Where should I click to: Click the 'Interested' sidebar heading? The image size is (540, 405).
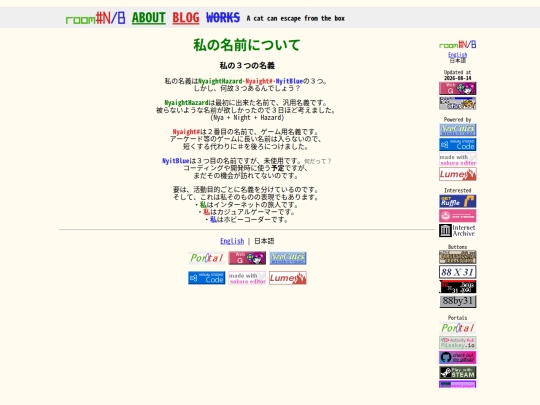tap(457, 190)
